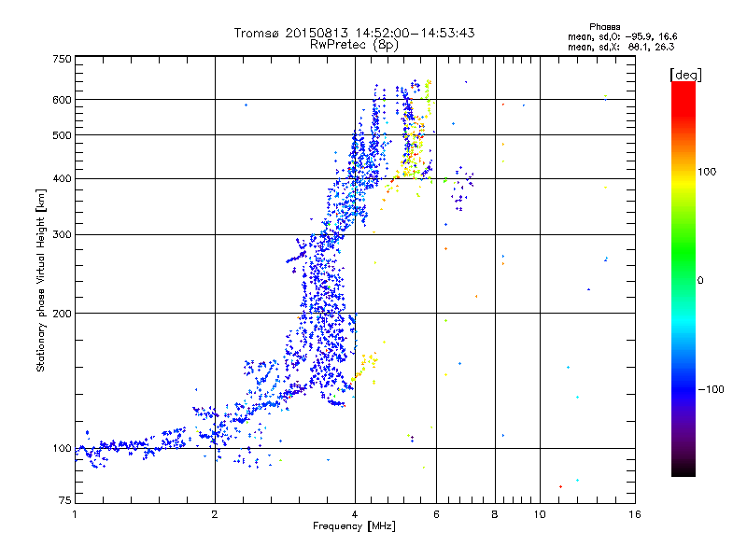
Task: Click the y-axis tick '75'
Action: (x=65, y=500)
